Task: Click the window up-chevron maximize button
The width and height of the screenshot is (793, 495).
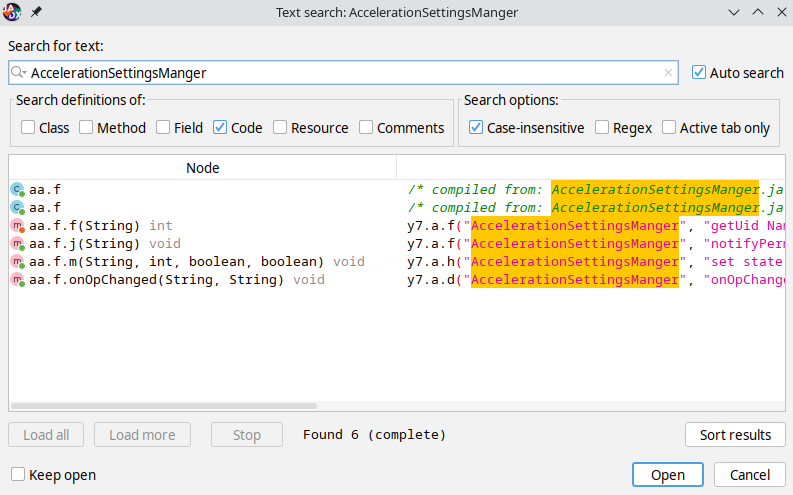Action: [x=758, y=12]
